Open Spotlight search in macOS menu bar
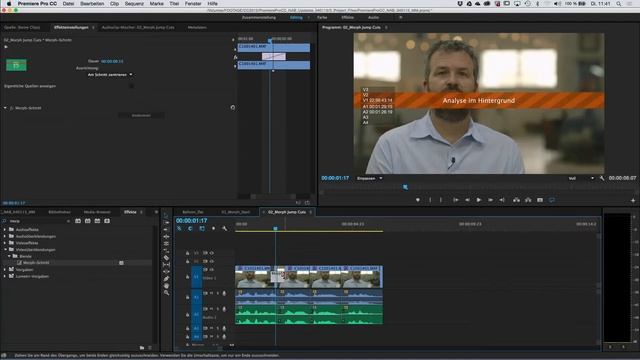The height and width of the screenshot is (360, 640). click(619, 4)
